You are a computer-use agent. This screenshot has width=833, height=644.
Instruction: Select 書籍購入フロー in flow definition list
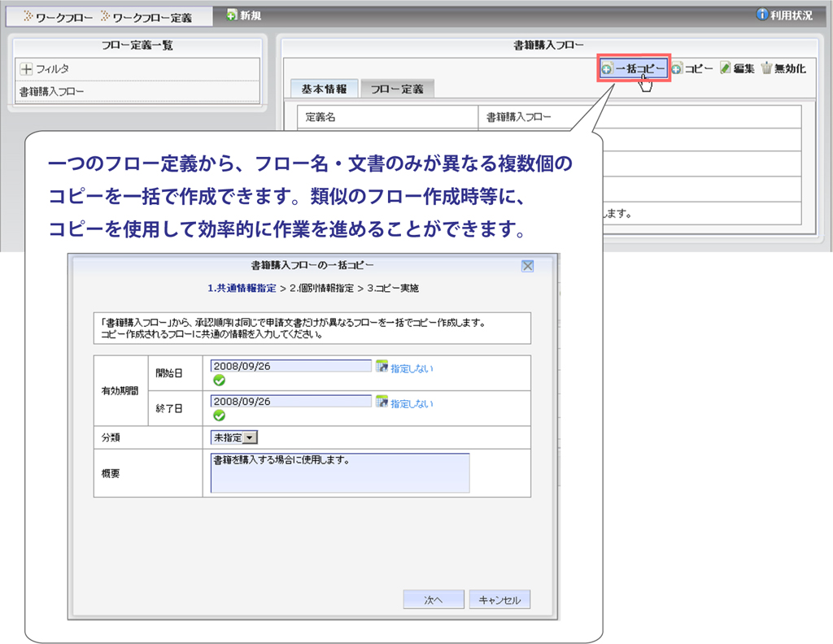(137, 91)
